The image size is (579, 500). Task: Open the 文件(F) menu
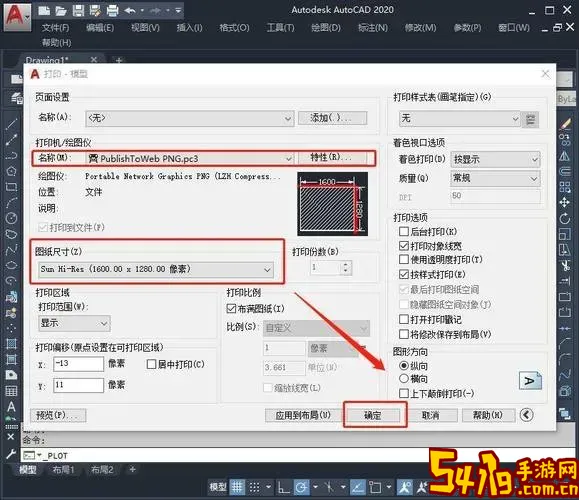click(55, 28)
